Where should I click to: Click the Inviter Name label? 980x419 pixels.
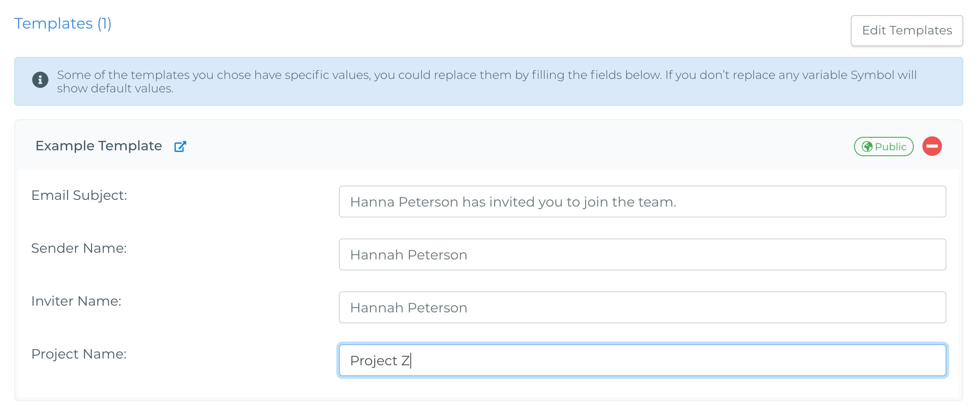[x=76, y=301]
